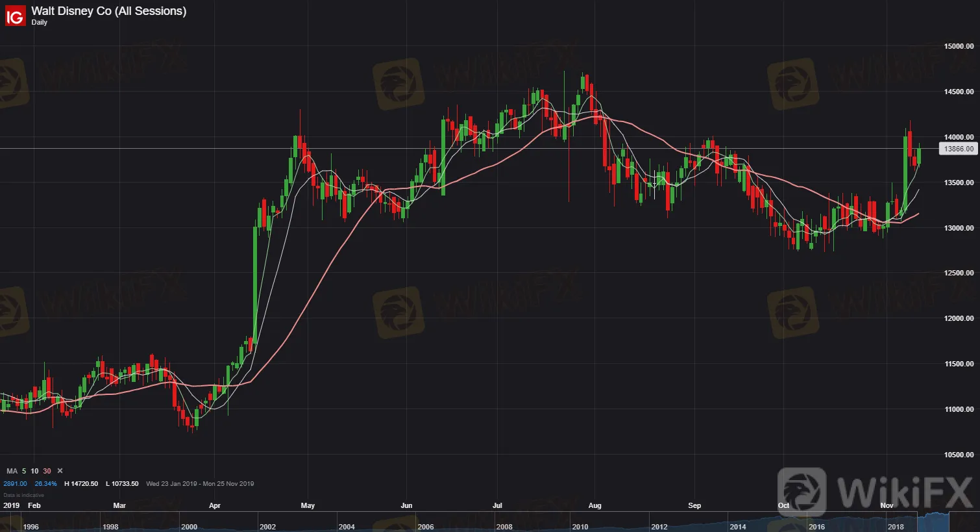Select the MA 5 period value

point(24,471)
